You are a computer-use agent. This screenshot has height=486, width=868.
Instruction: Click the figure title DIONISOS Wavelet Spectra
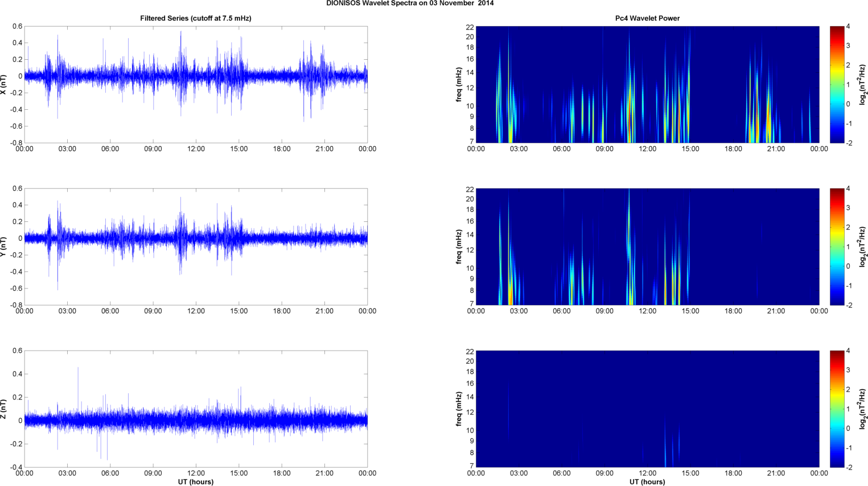click(x=410, y=3)
